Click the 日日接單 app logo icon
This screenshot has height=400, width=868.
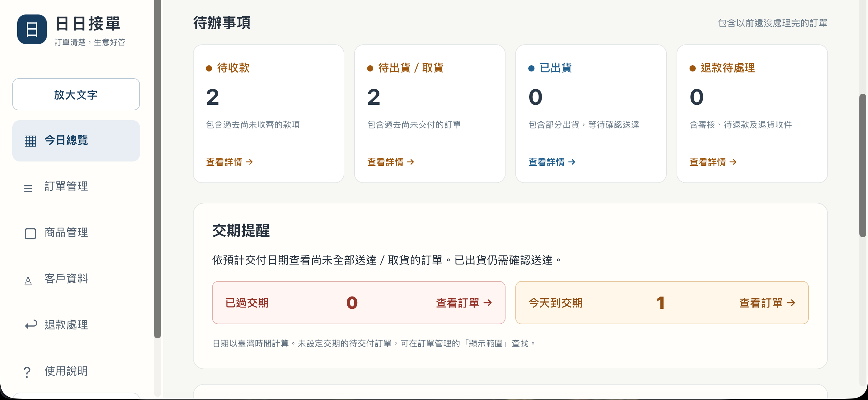32,29
